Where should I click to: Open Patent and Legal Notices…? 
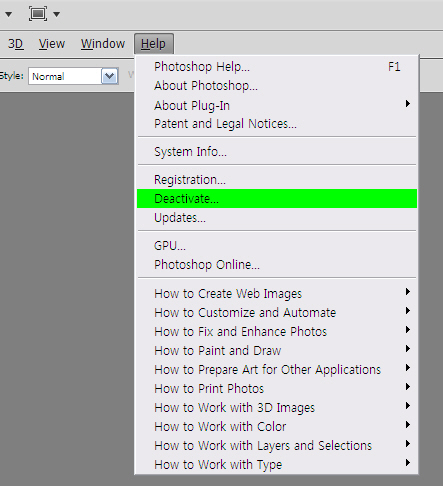tap(277, 124)
